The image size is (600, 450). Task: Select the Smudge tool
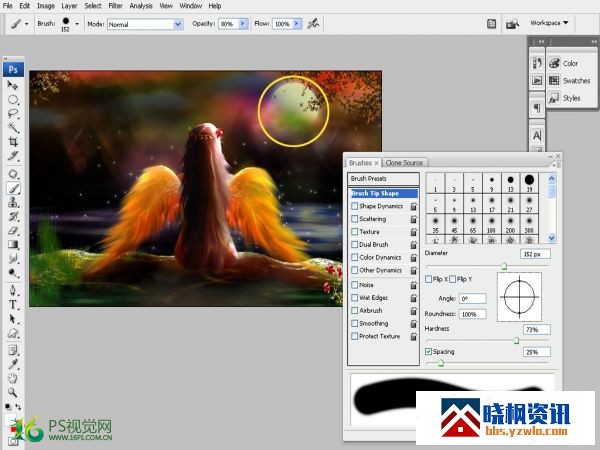pos(13,259)
